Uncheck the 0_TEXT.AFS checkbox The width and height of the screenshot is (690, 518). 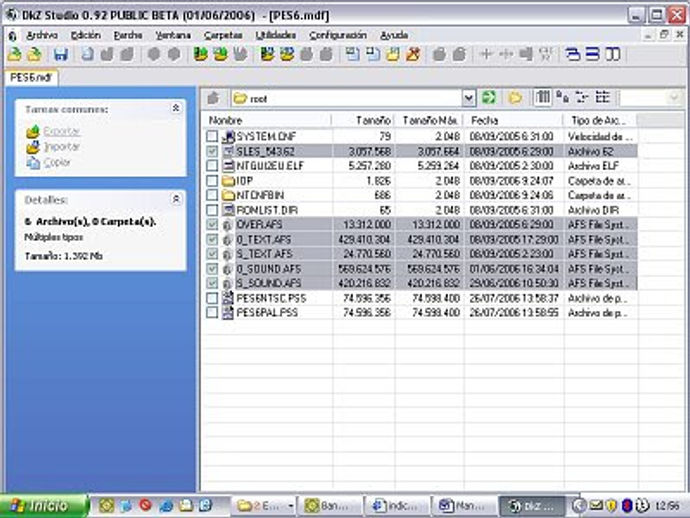(212, 239)
